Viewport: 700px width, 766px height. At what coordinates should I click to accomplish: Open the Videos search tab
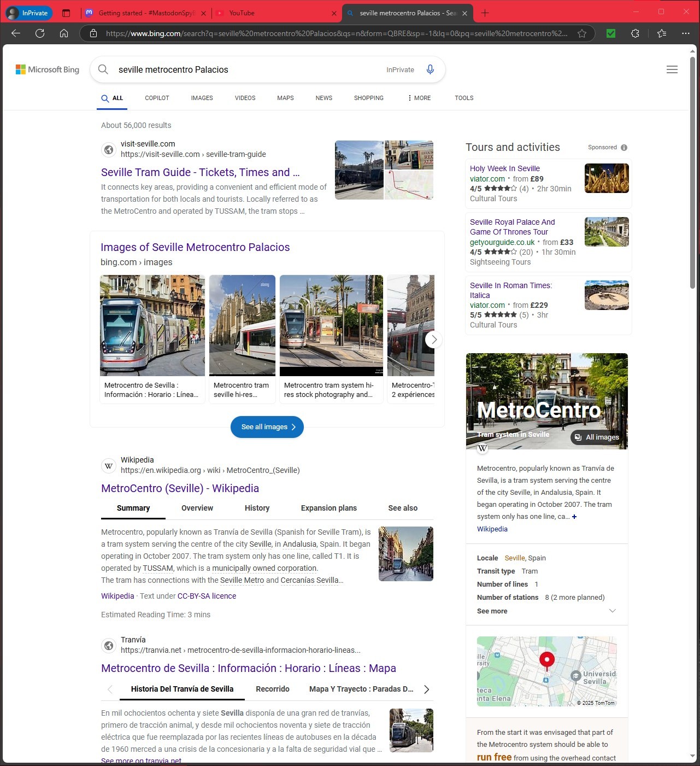[245, 98]
